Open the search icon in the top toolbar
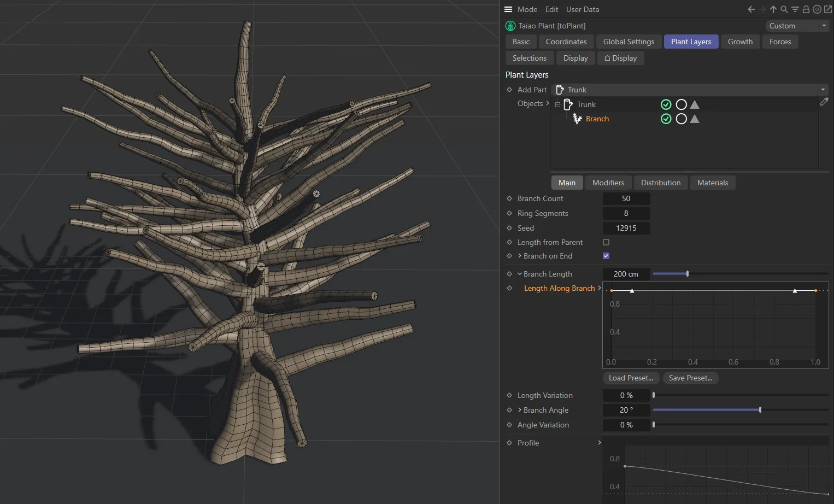The height and width of the screenshot is (504, 834). pyautogui.click(x=784, y=9)
